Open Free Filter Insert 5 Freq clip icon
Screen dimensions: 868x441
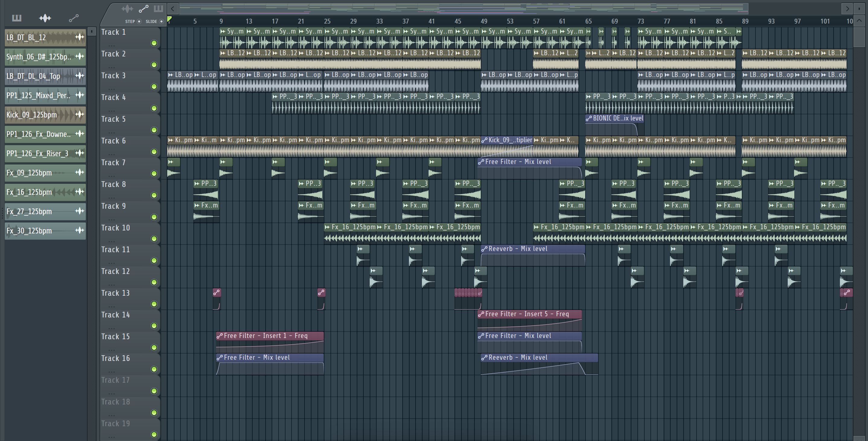pos(481,314)
